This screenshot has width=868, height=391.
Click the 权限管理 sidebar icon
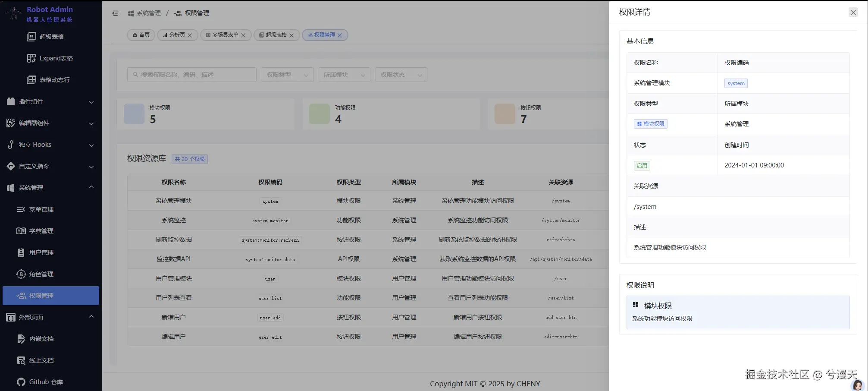pos(21,296)
